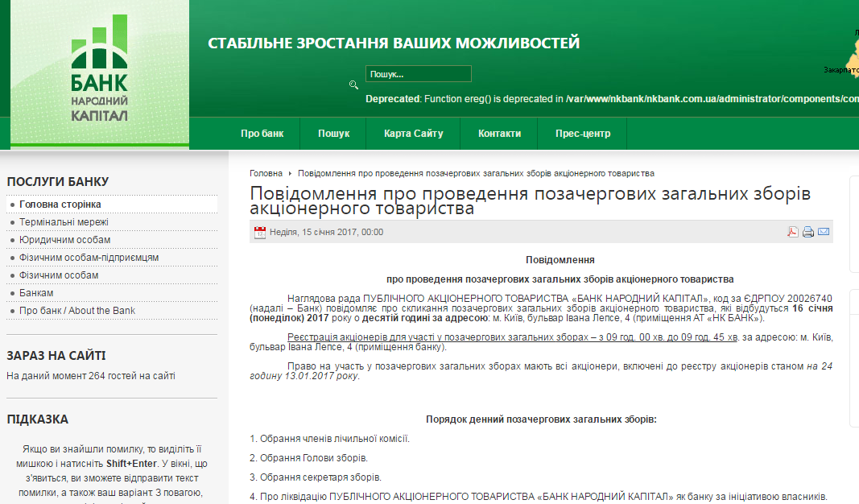The height and width of the screenshot is (504, 859).
Task: Open the Прес-центр menu item
Action: 583,133
